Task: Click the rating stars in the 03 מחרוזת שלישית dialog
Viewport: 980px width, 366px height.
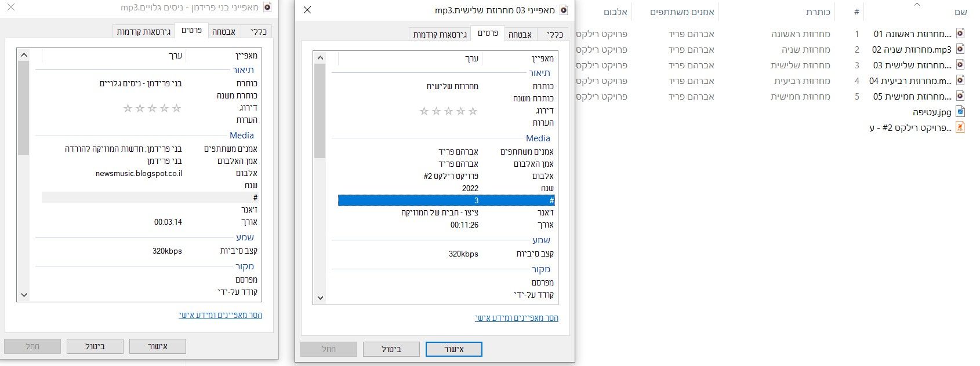Action: click(448, 111)
